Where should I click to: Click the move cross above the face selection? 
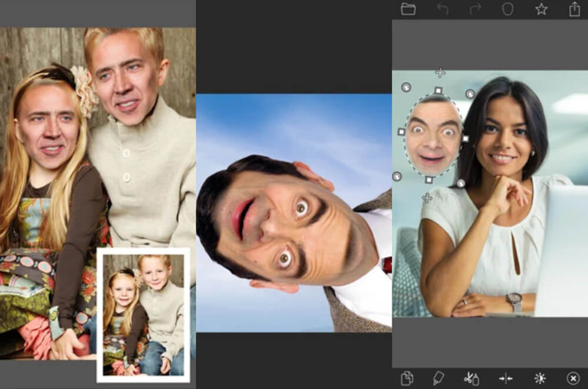point(440,73)
